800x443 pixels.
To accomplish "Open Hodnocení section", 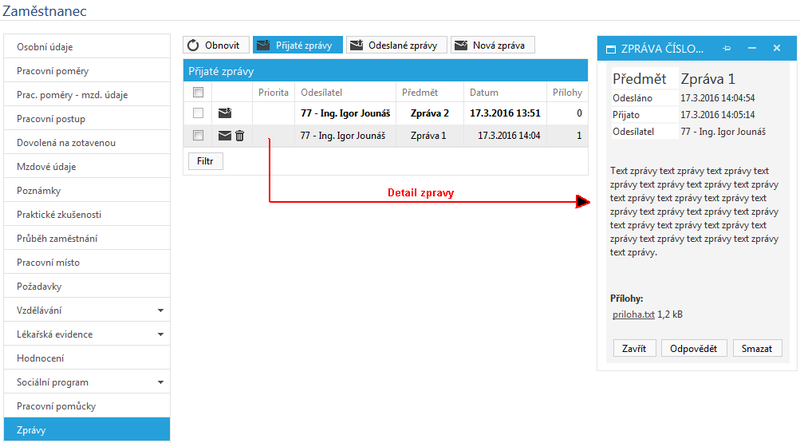I will pos(87,359).
